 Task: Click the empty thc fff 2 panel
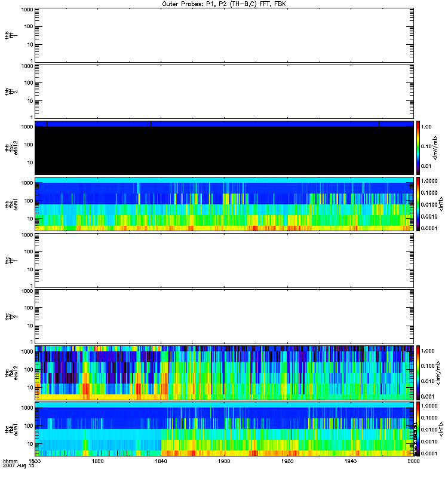[224, 316]
